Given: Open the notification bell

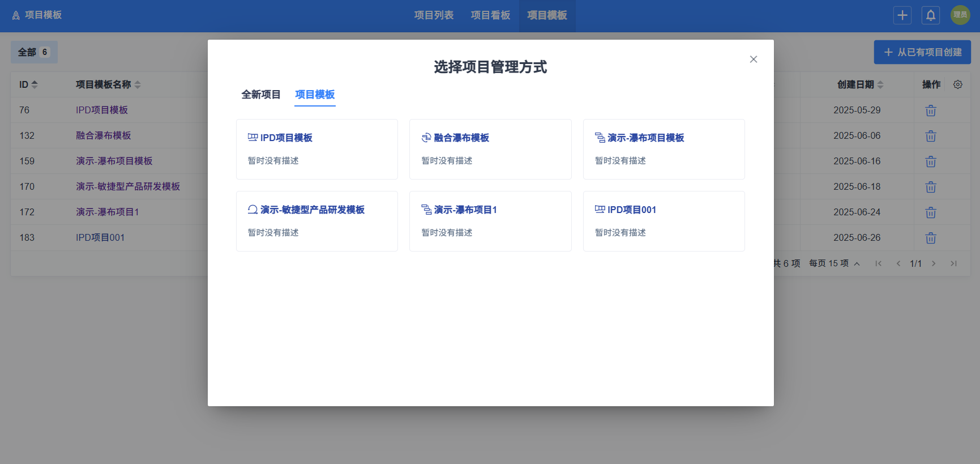Looking at the screenshot, I should (931, 15).
